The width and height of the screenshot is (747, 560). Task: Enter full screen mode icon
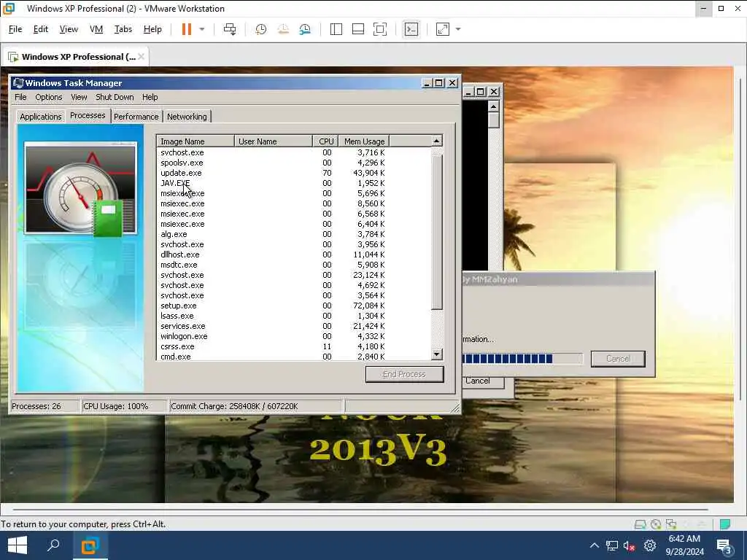click(379, 29)
